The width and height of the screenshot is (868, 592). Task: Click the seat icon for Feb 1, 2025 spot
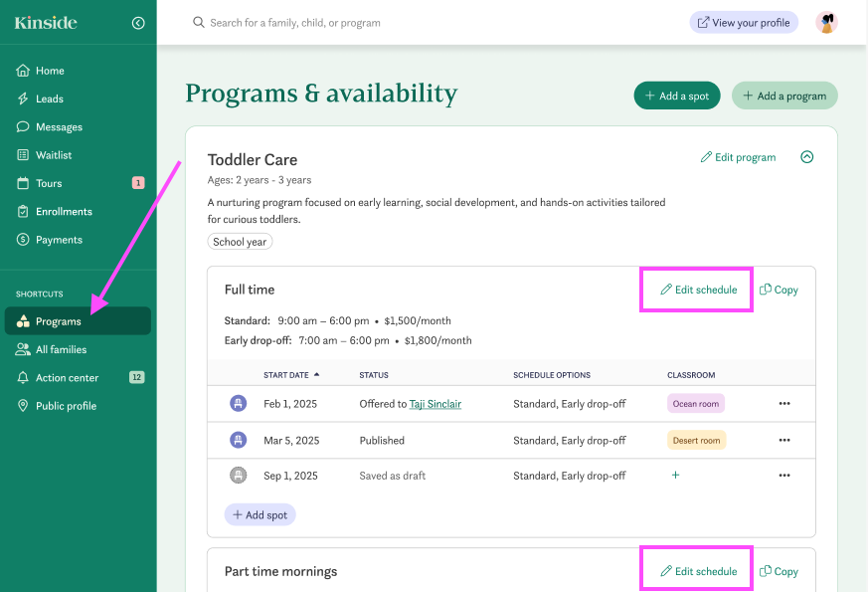click(x=239, y=404)
